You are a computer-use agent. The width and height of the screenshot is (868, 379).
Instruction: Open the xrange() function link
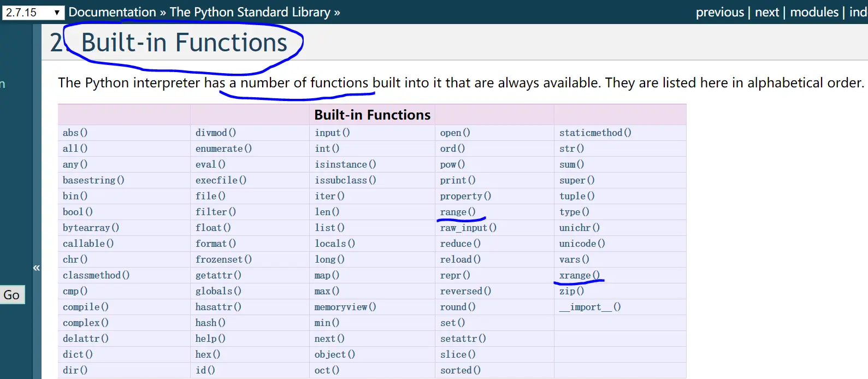point(580,275)
